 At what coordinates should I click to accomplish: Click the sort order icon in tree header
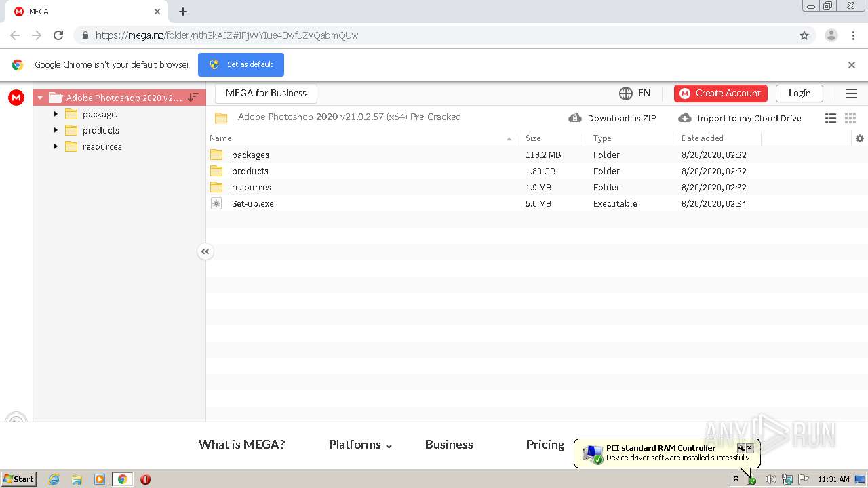tap(193, 98)
